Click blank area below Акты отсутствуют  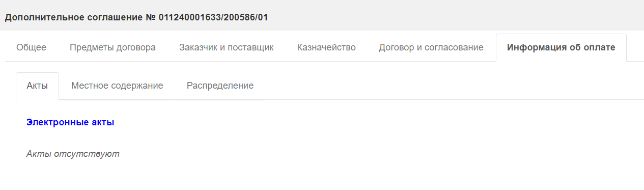(326, 176)
